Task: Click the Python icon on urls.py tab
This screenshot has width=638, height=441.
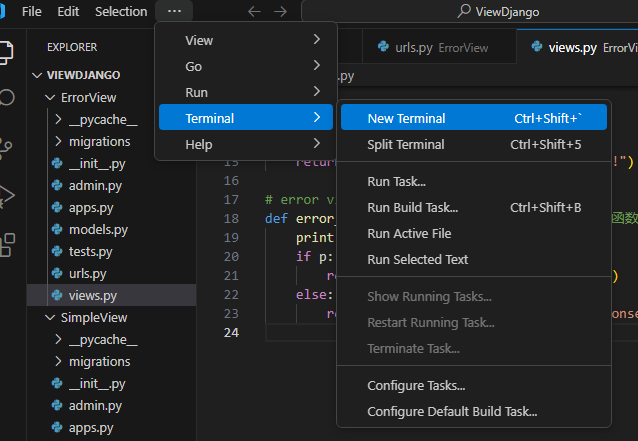Action: coord(383,47)
